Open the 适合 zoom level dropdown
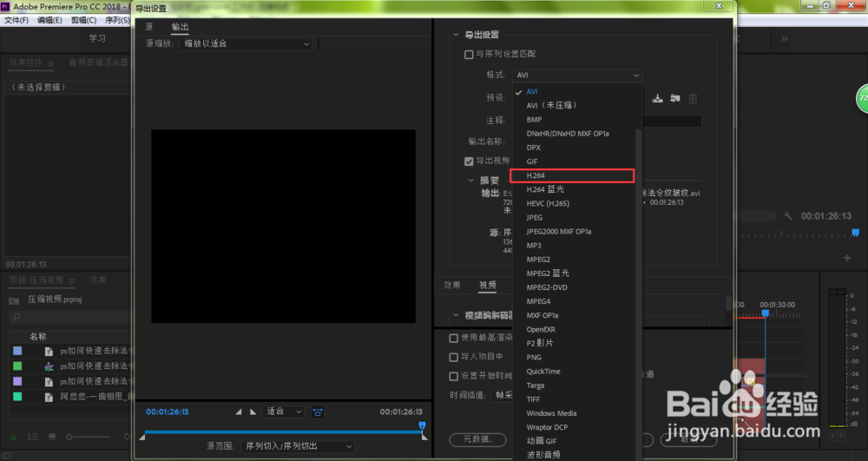Viewport: 868px width, 461px height. [x=284, y=412]
